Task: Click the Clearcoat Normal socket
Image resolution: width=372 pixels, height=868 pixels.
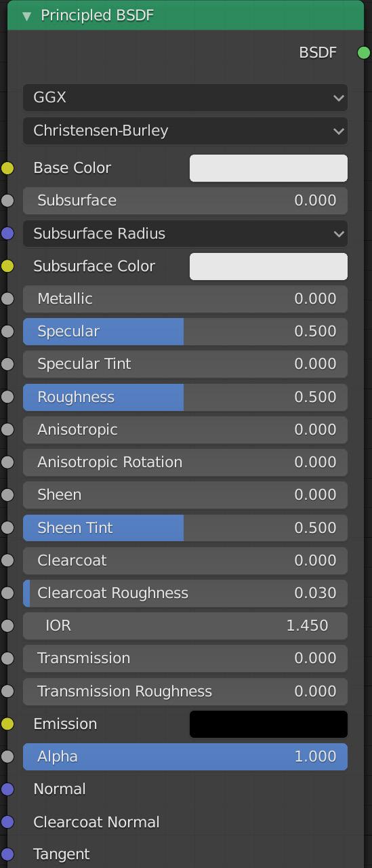Action: (x=7, y=822)
